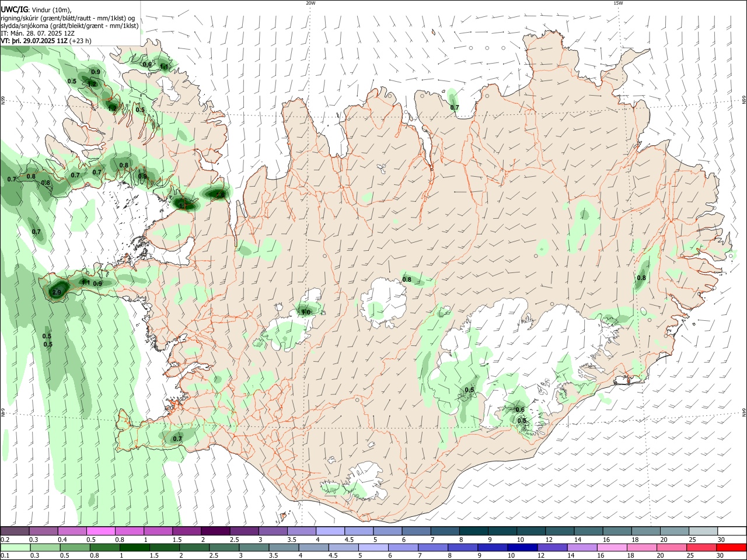Screen dimensions: 747x560
Task: Click the "rigning/skúrir" legend description line
Action: tap(68, 18)
